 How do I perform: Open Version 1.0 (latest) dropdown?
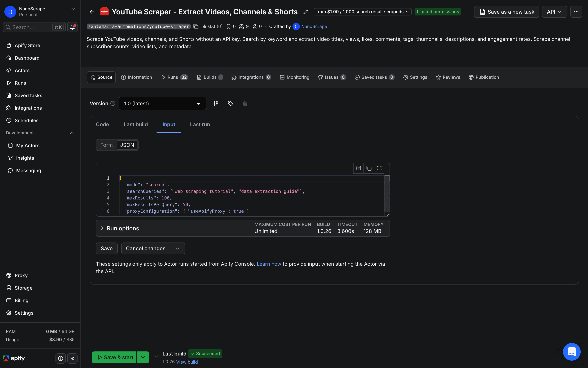click(x=163, y=103)
